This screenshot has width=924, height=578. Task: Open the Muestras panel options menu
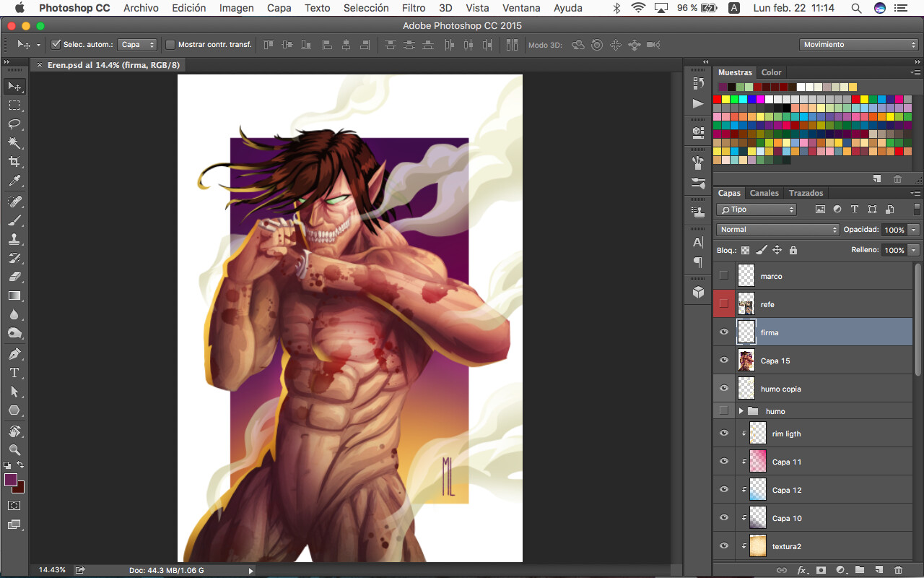pyautogui.click(x=915, y=73)
